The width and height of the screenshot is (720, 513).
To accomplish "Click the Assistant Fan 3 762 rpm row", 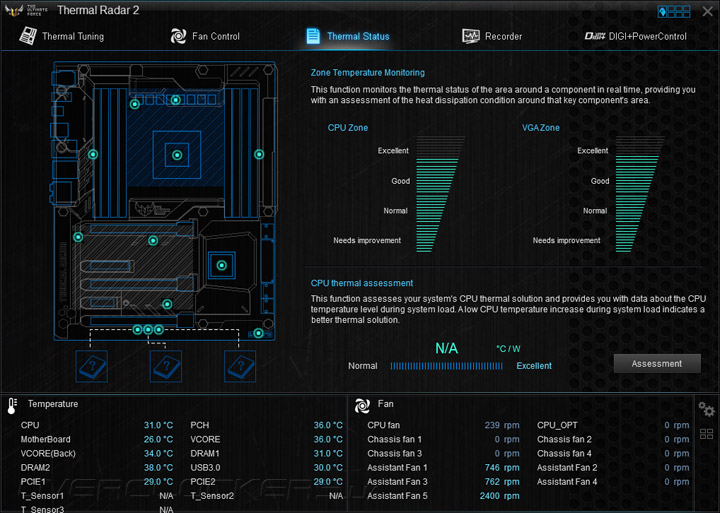I will (444, 482).
